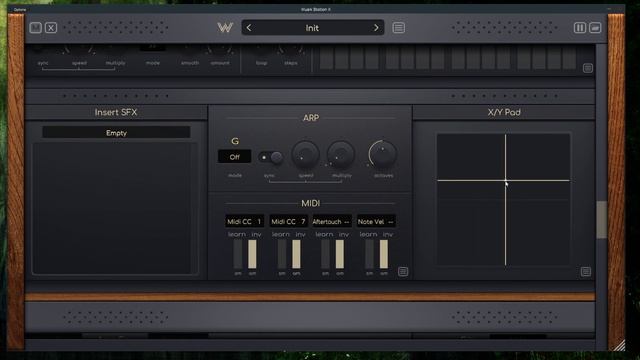640x360 pixels.
Task: Click the ARP octaves knob
Action: (x=382, y=155)
